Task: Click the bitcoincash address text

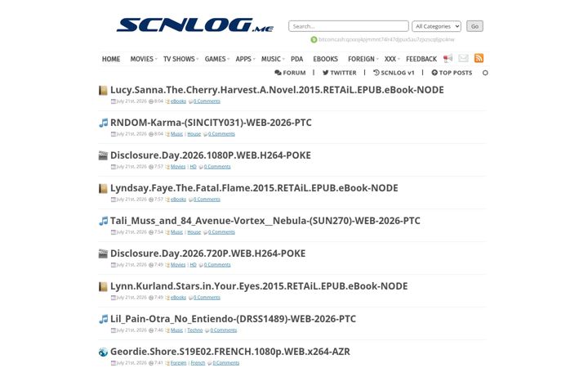Action: tap(386, 39)
